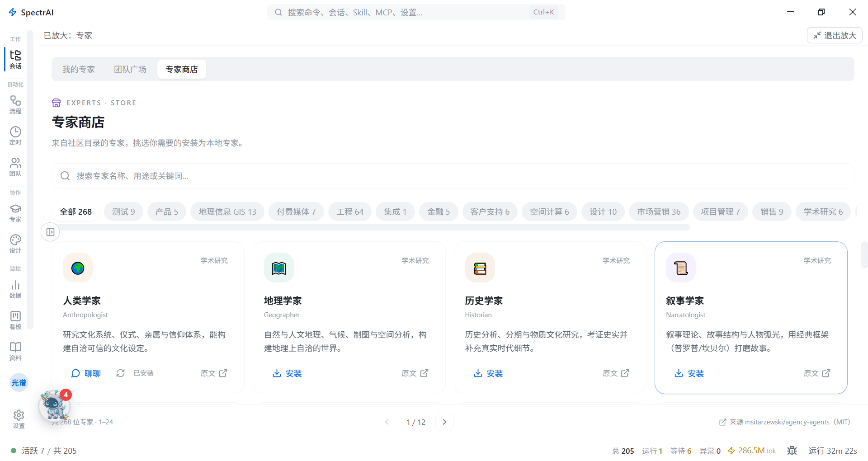
Task: Filter experts by 测试 9
Action: [123, 212]
